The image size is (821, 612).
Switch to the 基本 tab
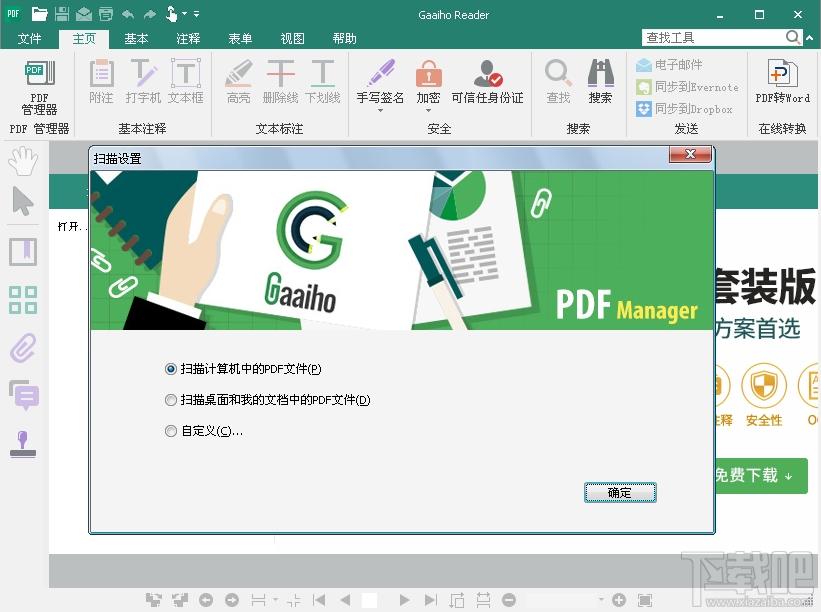[136, 38]
